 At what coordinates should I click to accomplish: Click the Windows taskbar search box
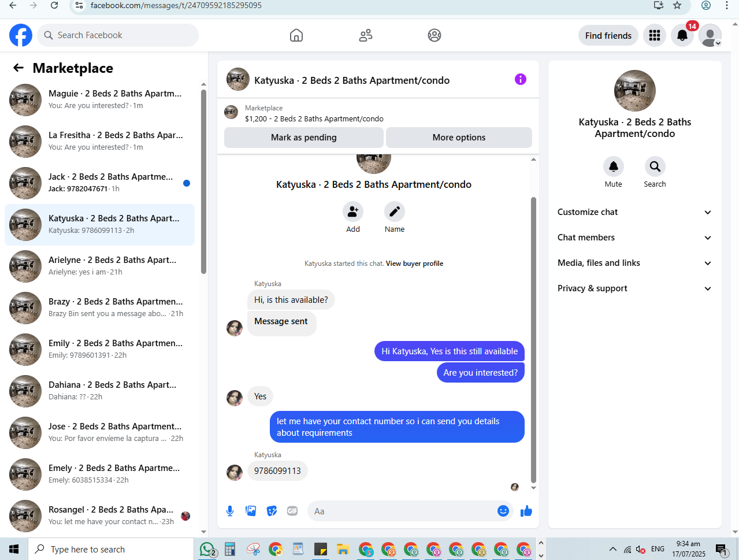tap(111, 549)
